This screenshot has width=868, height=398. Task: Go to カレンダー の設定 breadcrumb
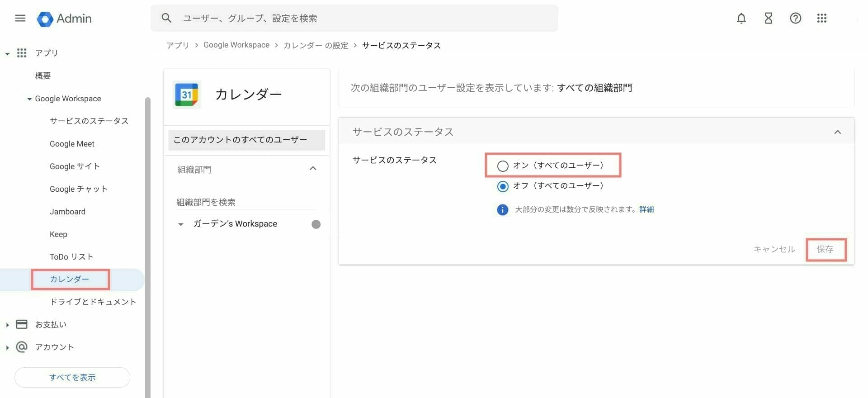[316, 45]
